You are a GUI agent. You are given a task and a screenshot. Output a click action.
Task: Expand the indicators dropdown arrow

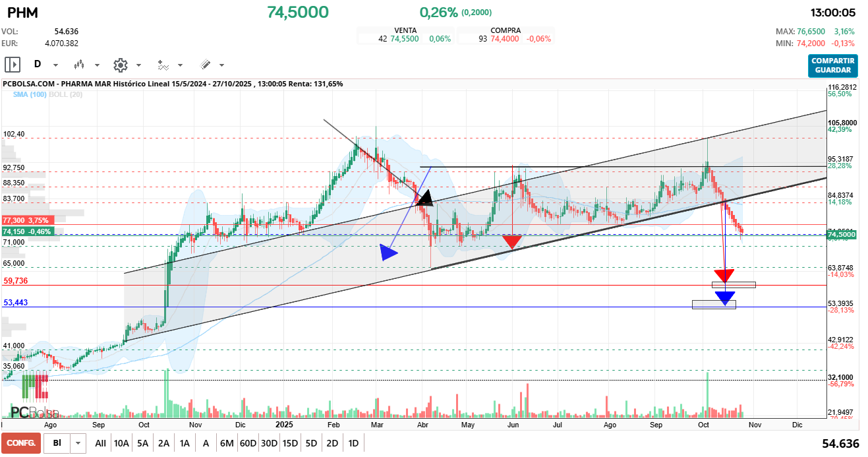pos(180,65)
